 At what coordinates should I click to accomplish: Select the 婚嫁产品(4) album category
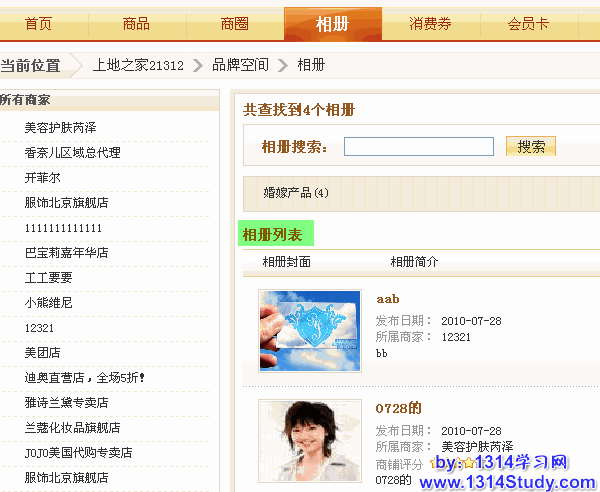296,192
